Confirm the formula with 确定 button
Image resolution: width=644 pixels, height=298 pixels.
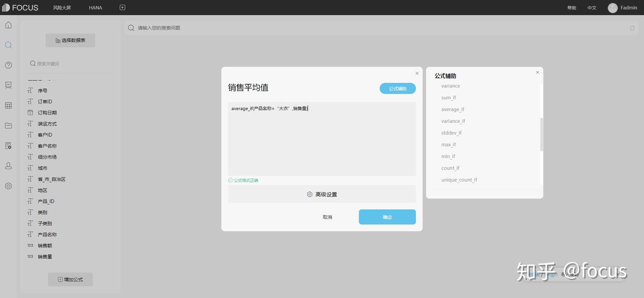(387, 217)
